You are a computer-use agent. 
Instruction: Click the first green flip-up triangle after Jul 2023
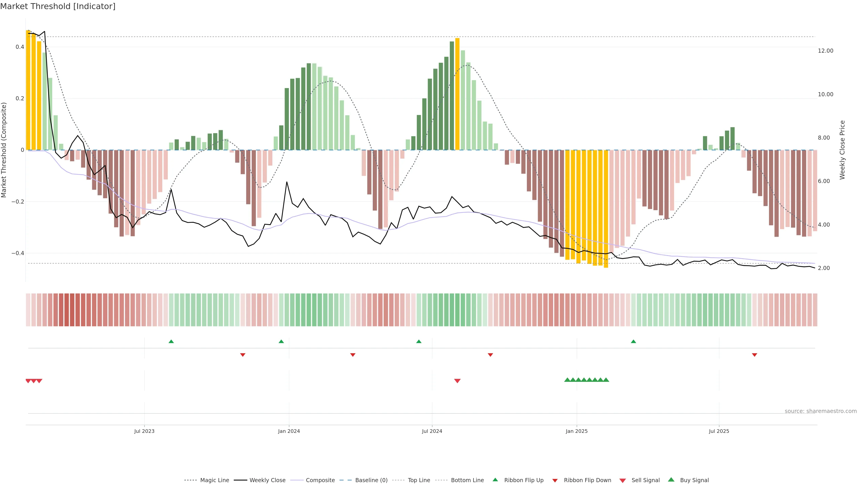point(171,342)
